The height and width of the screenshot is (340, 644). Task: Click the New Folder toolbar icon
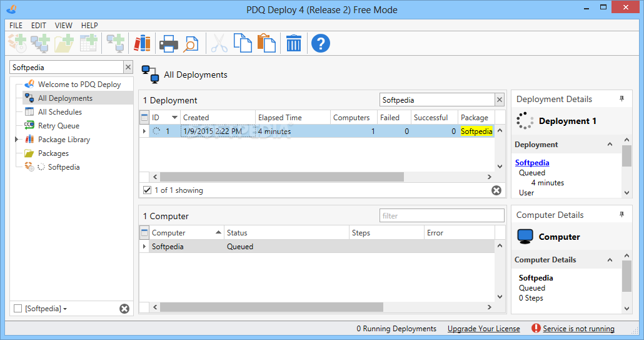64,43
